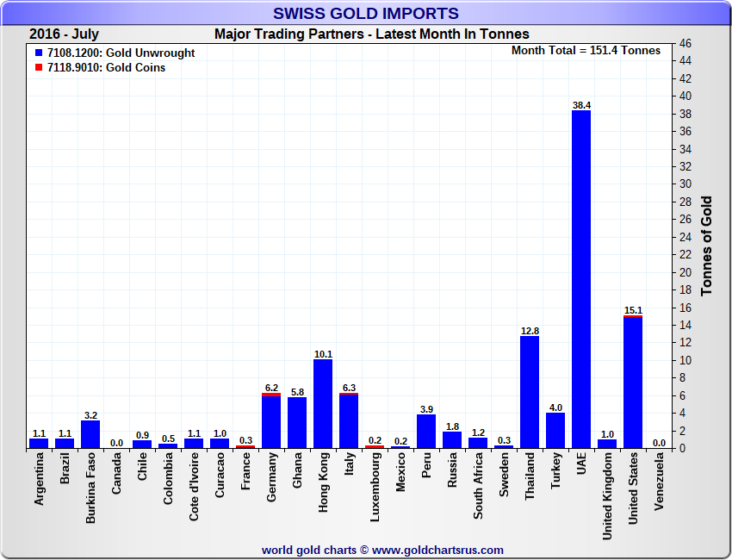Click the 7118.9010: Gold Coins legend text
Image resolution: width=732 pixels, height=560 pixels.
[107, 68]
